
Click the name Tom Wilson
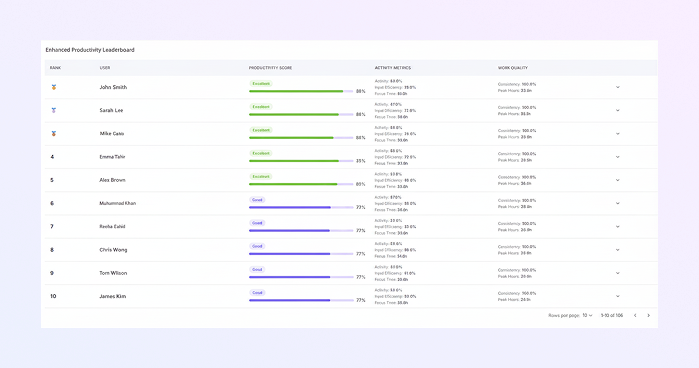(113, 273)
